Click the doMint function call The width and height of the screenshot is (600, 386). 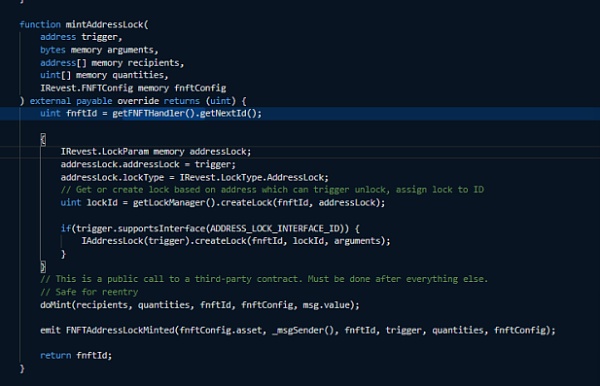tap(56, 305)
